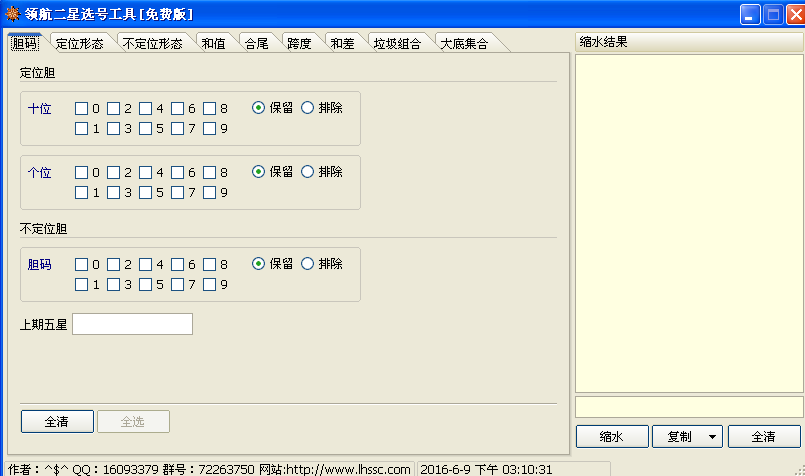Tick digit 1 in the 个位 group
Screen dimensions: 805x476
81,193
